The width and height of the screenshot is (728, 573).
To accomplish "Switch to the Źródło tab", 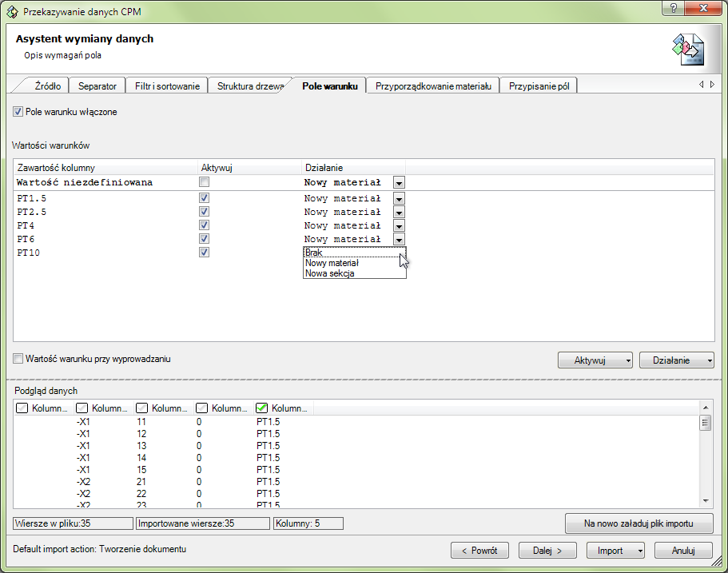I will pos(47,86).
